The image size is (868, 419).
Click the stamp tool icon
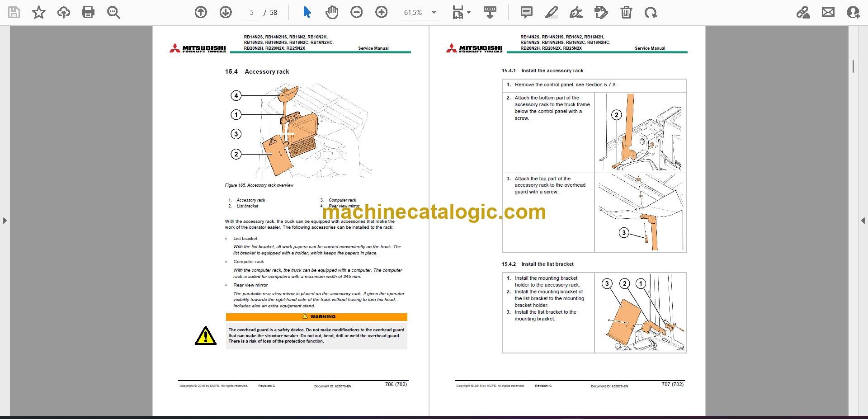(601, 12)
